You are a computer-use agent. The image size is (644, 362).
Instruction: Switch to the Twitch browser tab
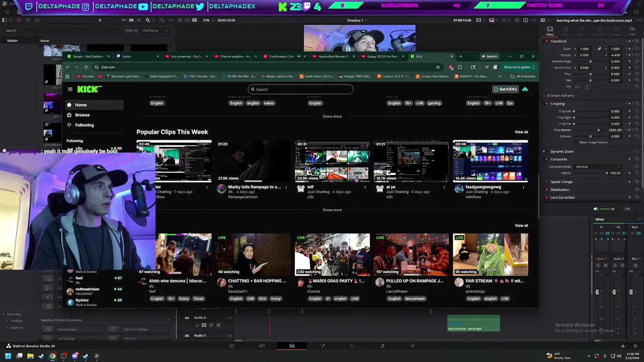pos(136,56)
